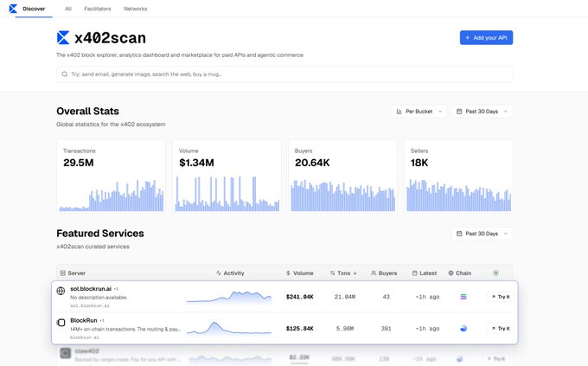Click the 18K sellers total
This screenshot has width=588, height=366.
tap(419, 163)
